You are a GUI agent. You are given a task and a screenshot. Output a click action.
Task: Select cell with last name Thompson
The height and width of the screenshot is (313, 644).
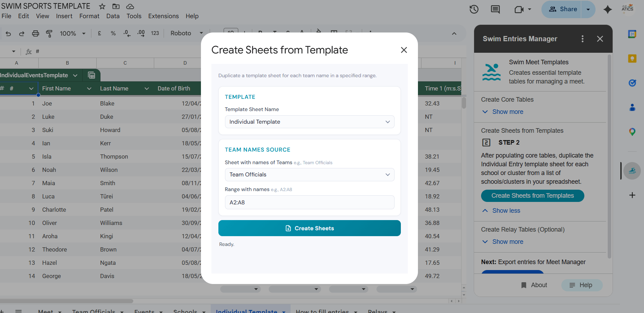(x=125, y=156)
